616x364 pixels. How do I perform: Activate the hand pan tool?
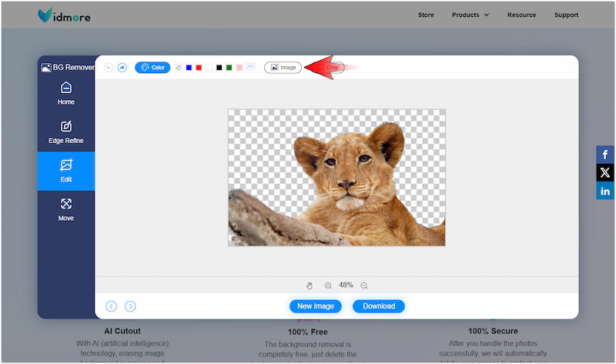click(x=310, y=286)
